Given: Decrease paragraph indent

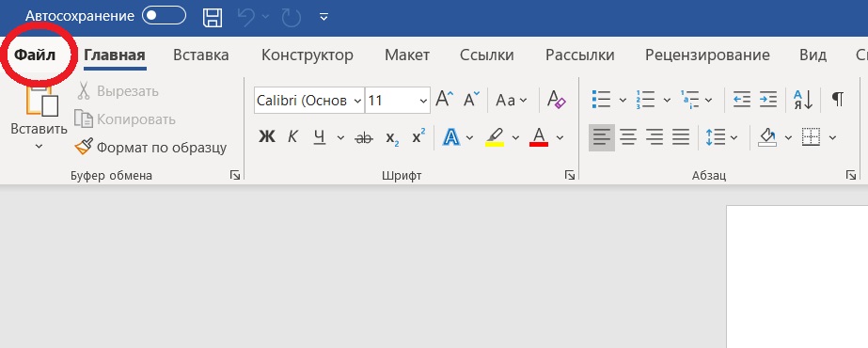Looking at the screenshot, I should tap(742, 100).
